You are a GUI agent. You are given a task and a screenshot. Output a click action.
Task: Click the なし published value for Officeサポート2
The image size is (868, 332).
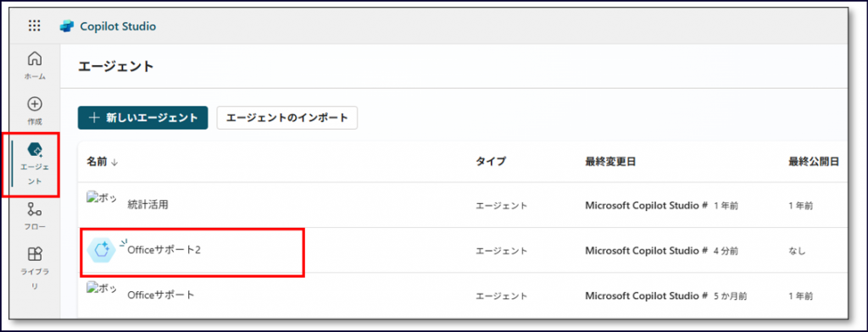tap(797, 252)
